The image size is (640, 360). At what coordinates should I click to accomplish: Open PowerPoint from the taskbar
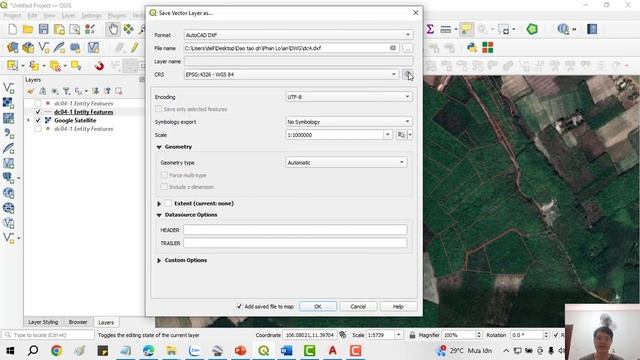(x=240, y=351)
